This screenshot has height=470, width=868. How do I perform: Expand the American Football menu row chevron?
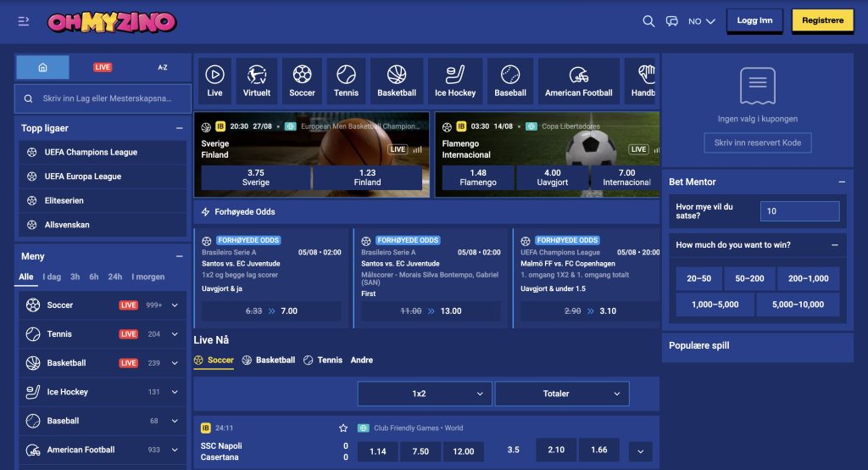(x=175, y=450)
